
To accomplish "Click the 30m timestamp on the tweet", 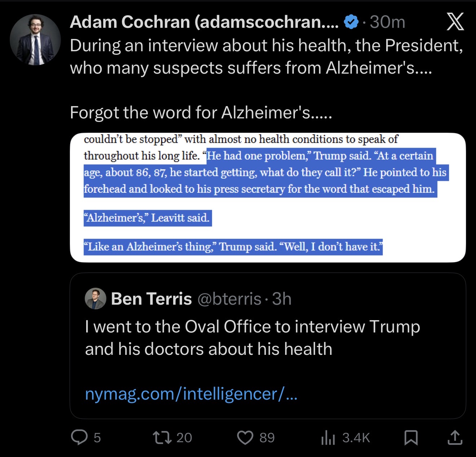I will [387, 22].
